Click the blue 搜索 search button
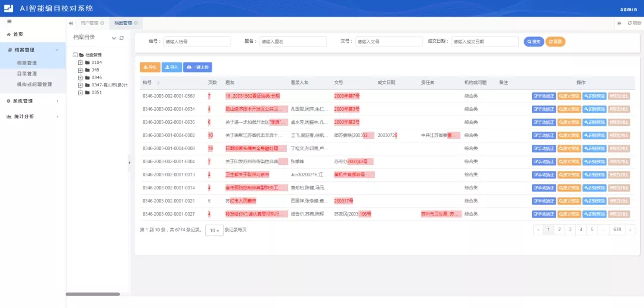The height and width of the screenshot is (308, 644). pyautogui.click(x=533, y=42)
